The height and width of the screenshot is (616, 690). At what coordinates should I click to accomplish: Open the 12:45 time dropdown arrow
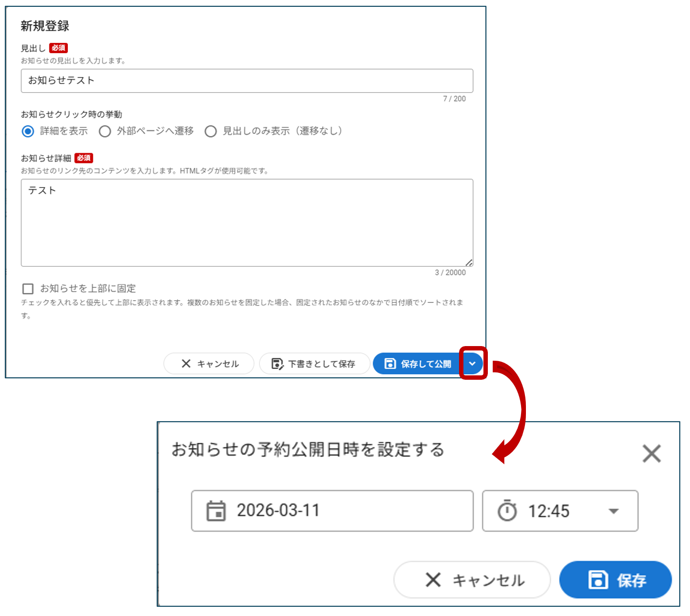click(x=613, y=511)
